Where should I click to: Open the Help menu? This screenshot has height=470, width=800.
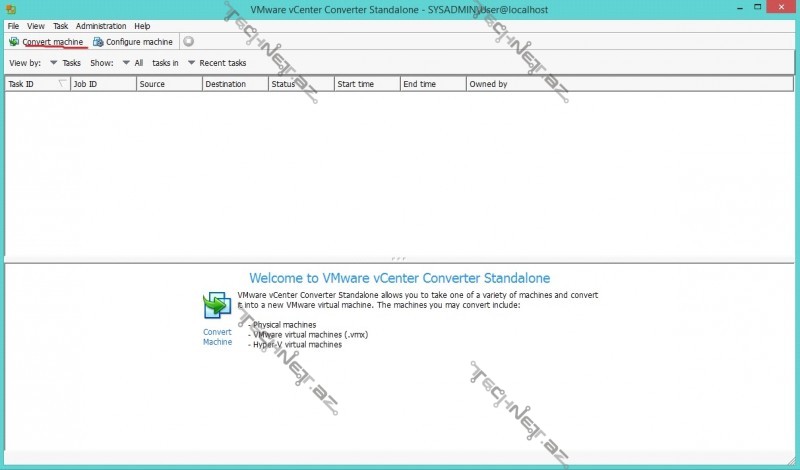pyautogui.click(x=142, y=26)
